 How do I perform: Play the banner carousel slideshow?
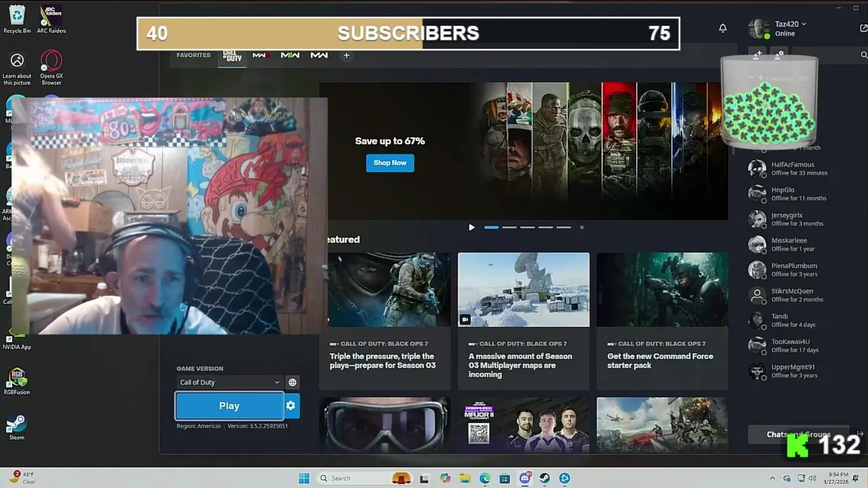(x=472, y=228)
